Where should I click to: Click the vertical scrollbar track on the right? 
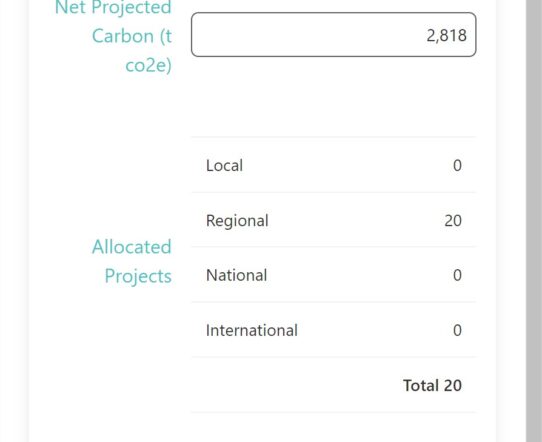(x=534, y=221)
